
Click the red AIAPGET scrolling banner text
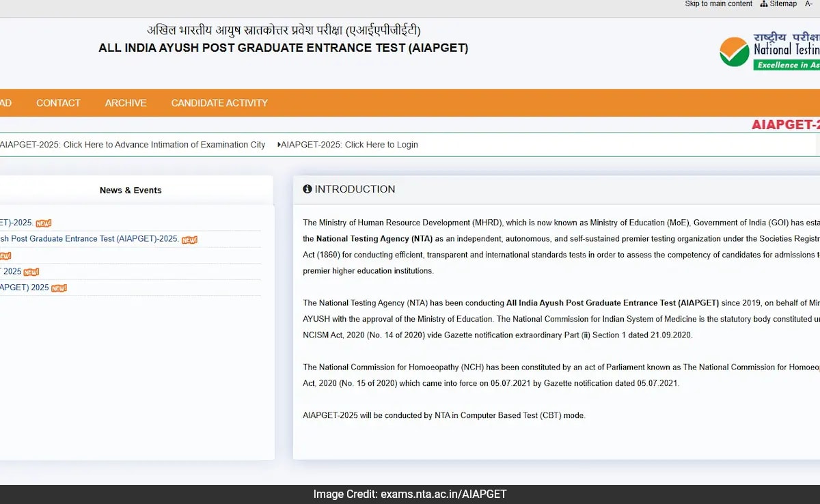pyautogui.click(x=785, y=125)
